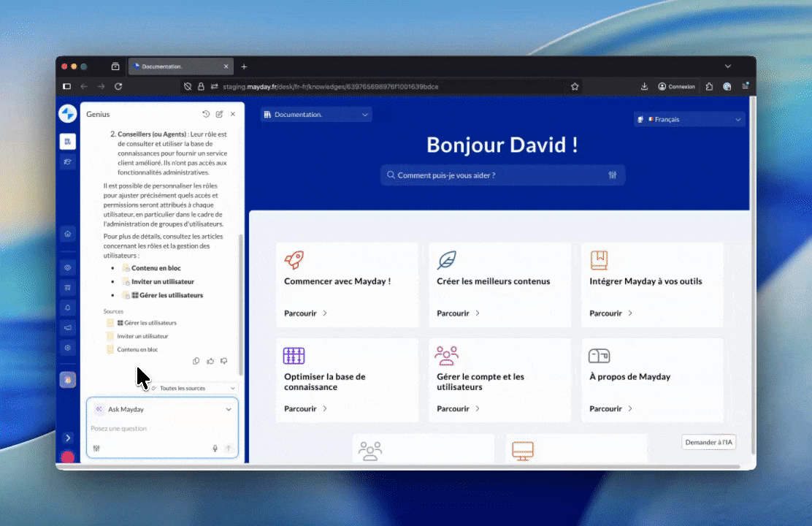Open Genius conversation history

[x=206, y=115]
